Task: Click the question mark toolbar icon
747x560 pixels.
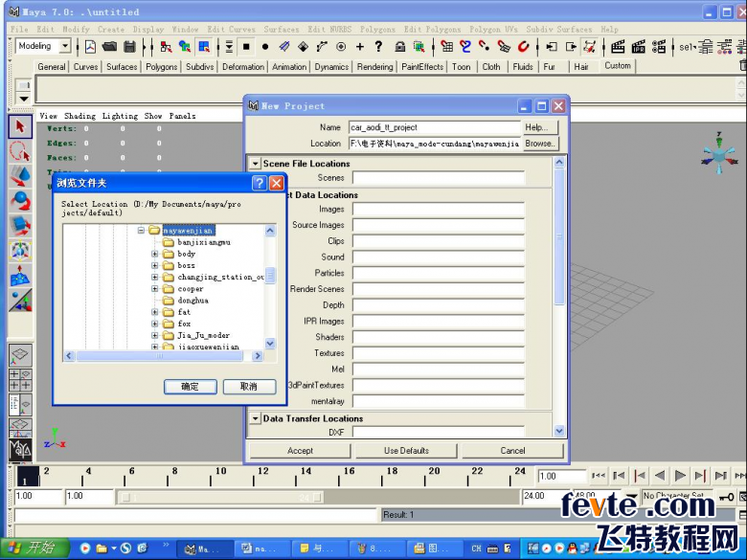Action: coord(378,47)
